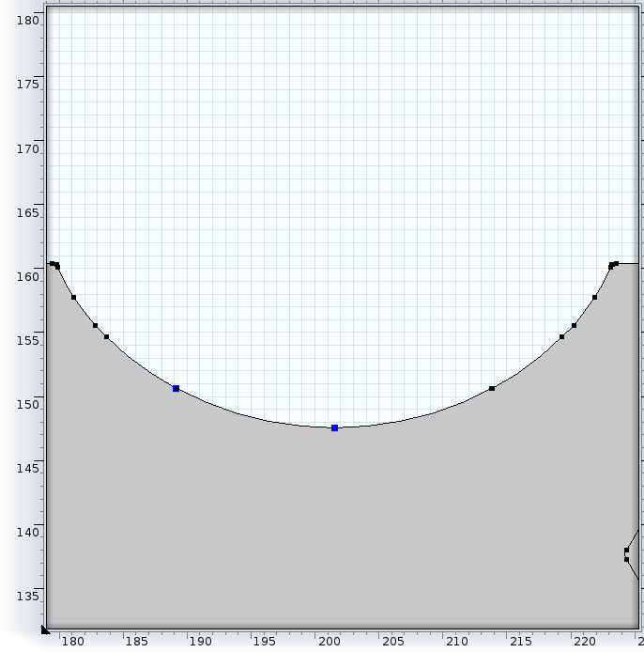Image resolution: width=644 pixels, height=652 pixels.
Task: Select the blue vertex on the left arc side
Action: pyautogui.click(x=176, y=388)
